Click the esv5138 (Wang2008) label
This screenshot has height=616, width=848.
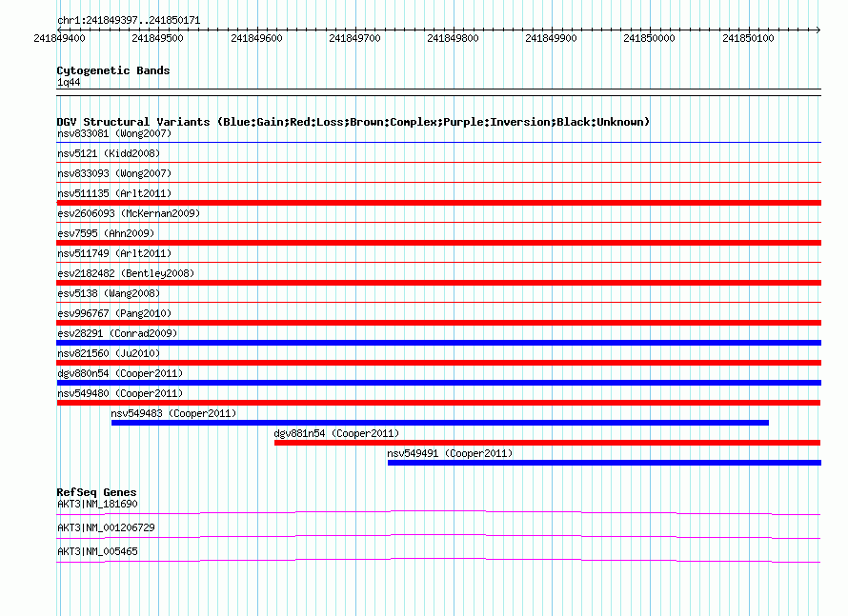click(109, 293)
